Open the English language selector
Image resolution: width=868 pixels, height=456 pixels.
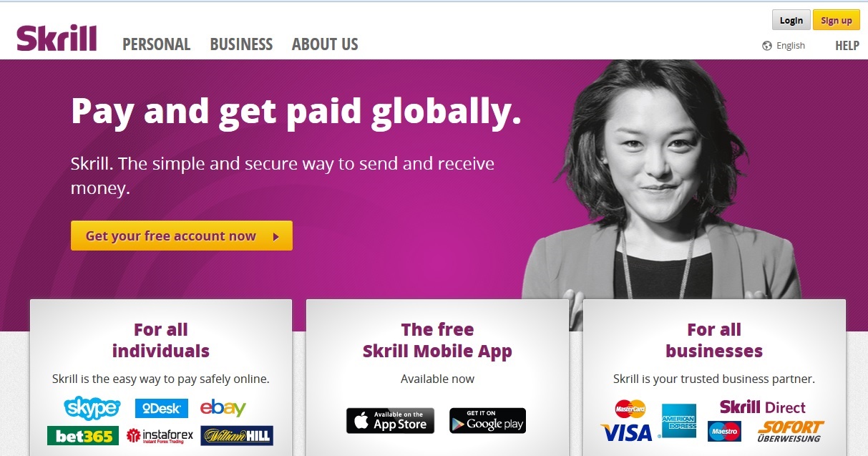(x=784, y=46)
